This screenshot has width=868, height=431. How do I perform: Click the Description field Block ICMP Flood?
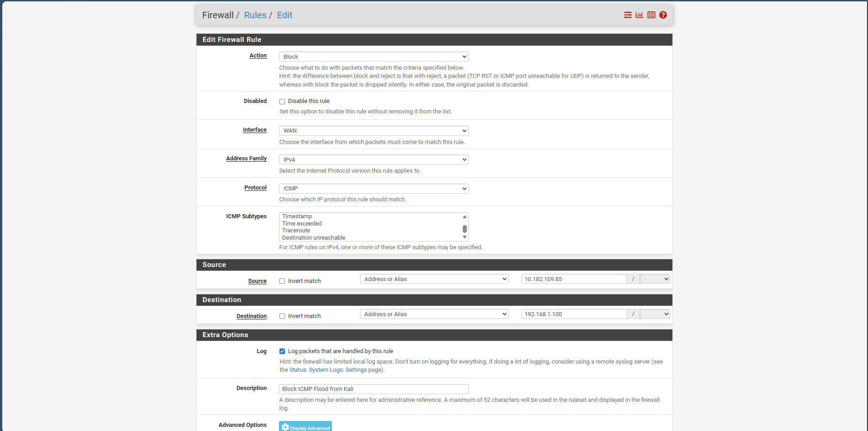point(374,389)
